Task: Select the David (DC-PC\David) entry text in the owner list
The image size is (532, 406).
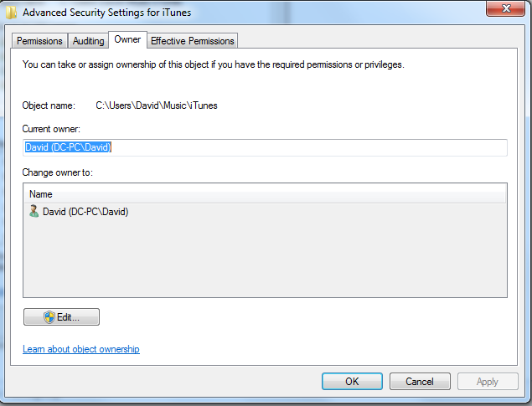Action: [85, 212]
